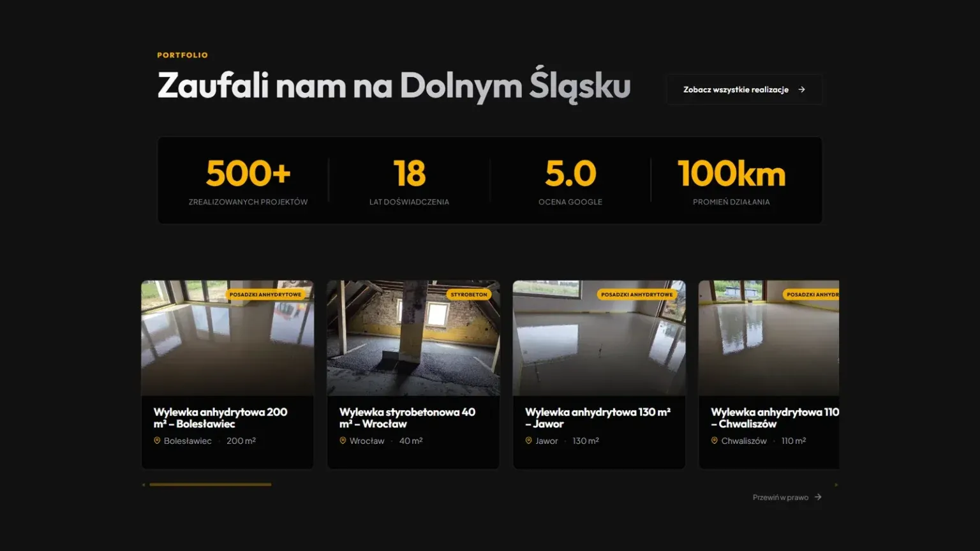Open the Jawor 130 m² project photo

coord(599,338)
